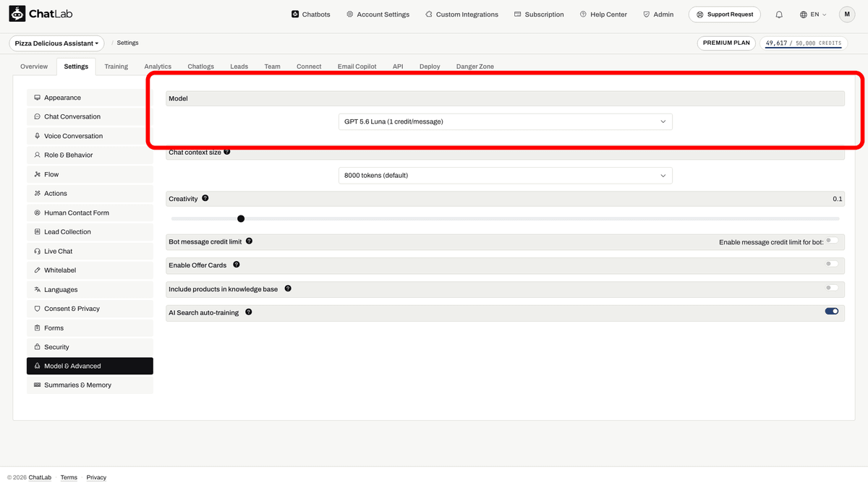The width and height of the screenshot is (868, 488).
Task: Open Admin in the top navigation
Action: point(658,14)
